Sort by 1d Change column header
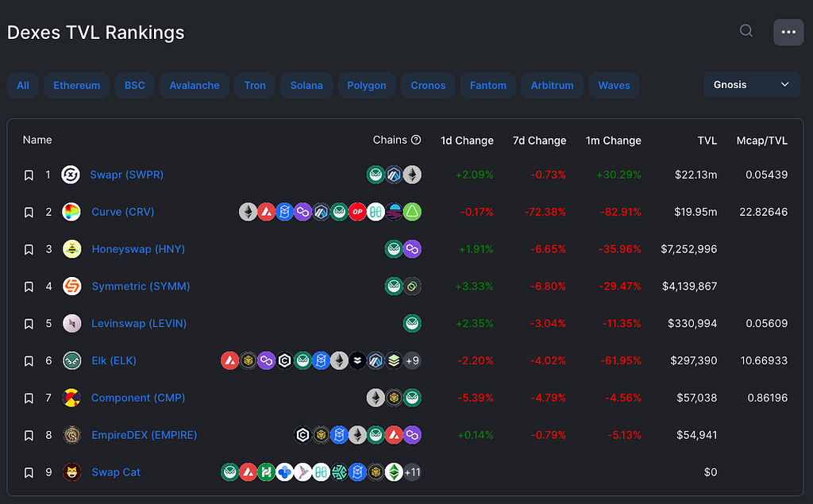The image size is (813, 504). 467,140
